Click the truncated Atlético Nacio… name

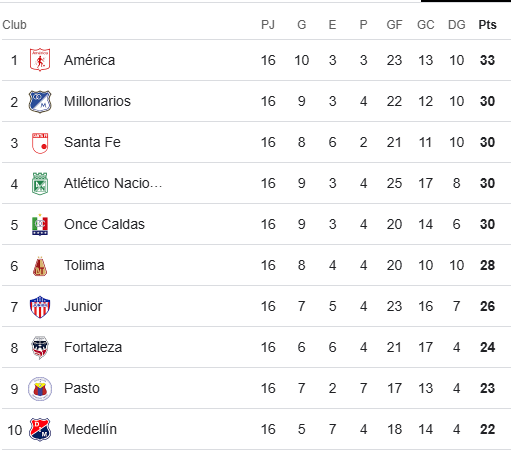coord(113,183)
